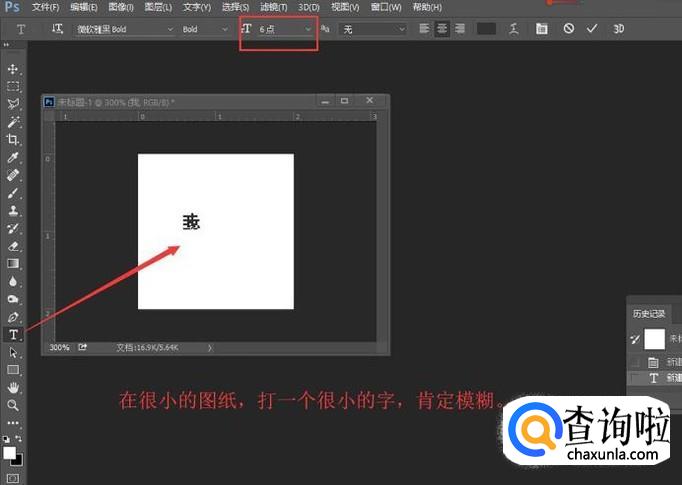Open the extra tools ellipsis
Screen dimensions: 682x485
[13, 423]
